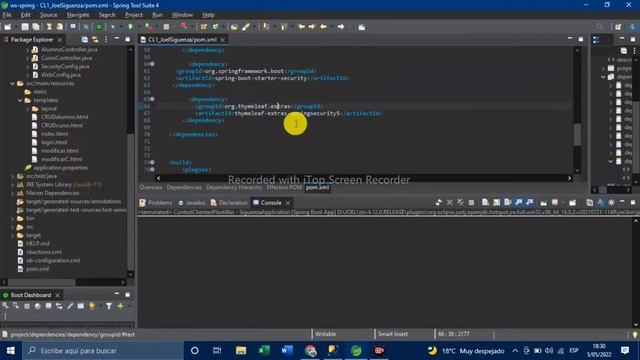Click the Boot Dashboard filter funnel icon
The height and width of the screenshot is (360, 640).
pos(109,306)
